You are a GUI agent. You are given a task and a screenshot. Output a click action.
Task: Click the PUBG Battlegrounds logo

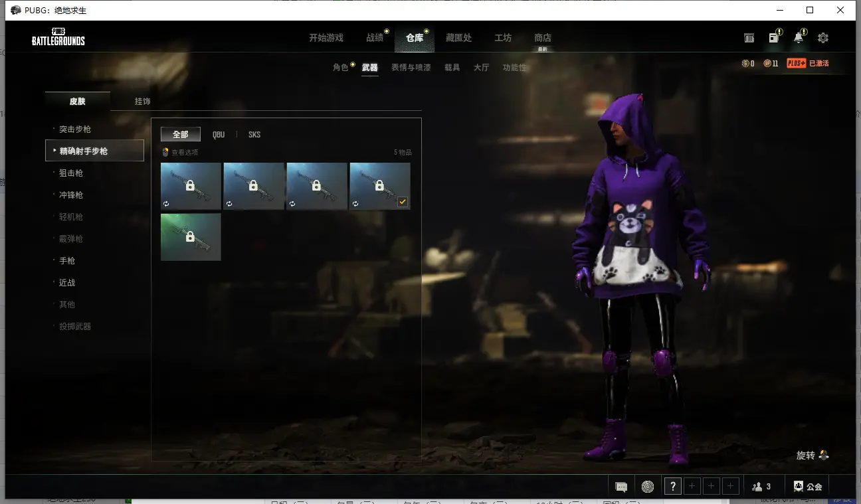click(x=58, y=37)
